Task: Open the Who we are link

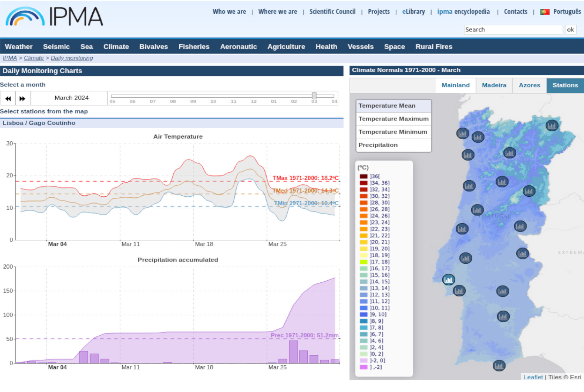Action: [x=229, y=12]
